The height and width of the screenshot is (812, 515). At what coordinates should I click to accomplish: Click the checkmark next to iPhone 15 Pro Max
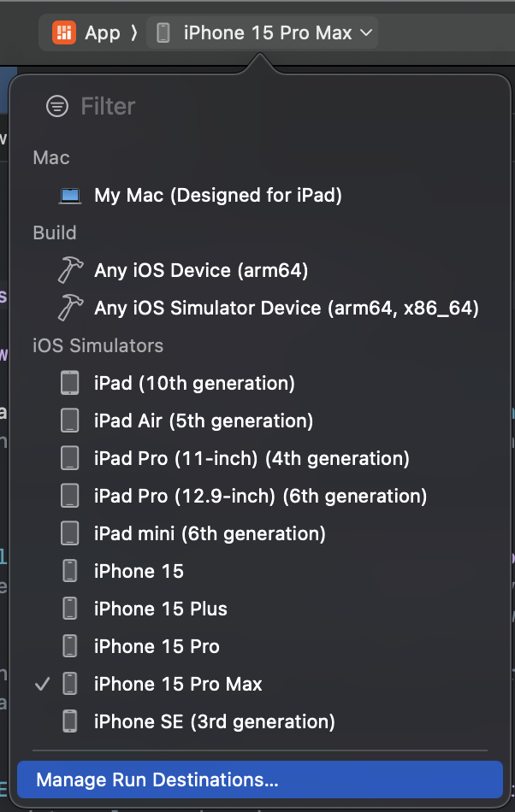click(39, 684)
